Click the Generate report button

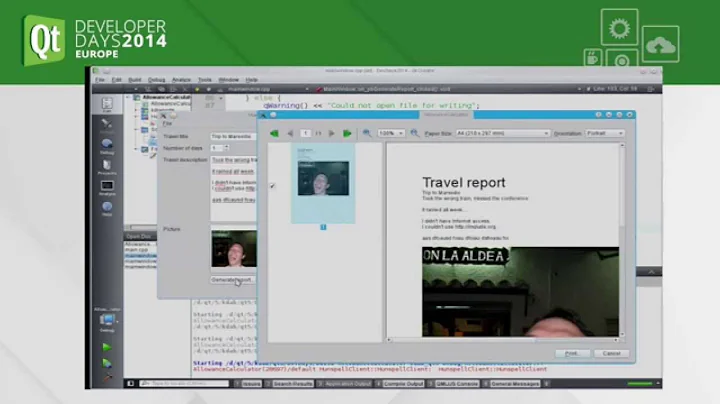pyautogui.click(x=233, y=280)
